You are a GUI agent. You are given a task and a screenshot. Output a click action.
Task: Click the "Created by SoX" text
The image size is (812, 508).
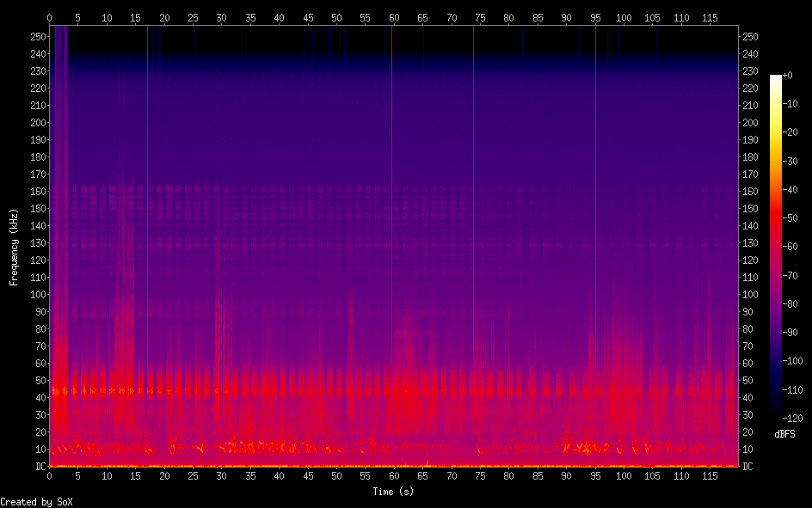pyautogui.click(x=36, y=502)
